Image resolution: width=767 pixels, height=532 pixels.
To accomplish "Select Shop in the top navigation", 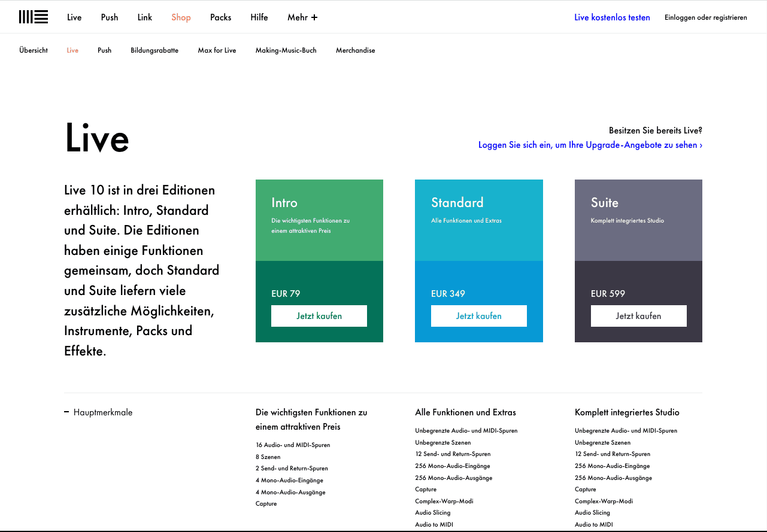I will pos(181,17).
